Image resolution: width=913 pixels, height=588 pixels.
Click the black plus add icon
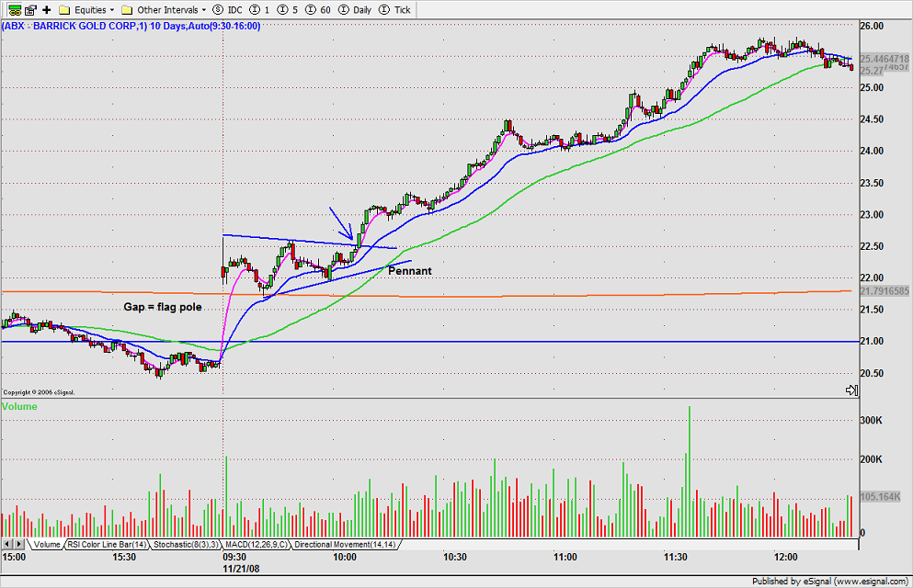pyautogui.click(x=47, y=9)
